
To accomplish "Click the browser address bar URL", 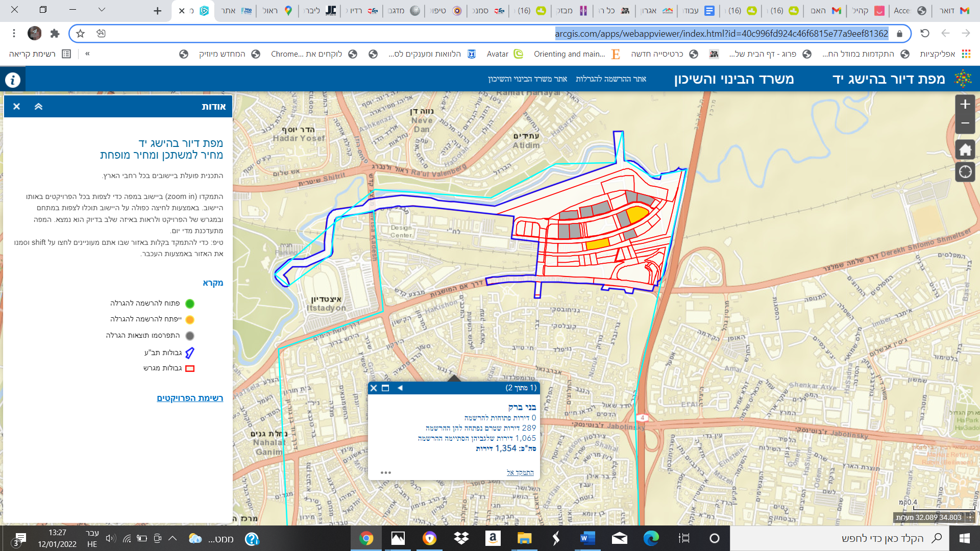I will pos(721,34).
